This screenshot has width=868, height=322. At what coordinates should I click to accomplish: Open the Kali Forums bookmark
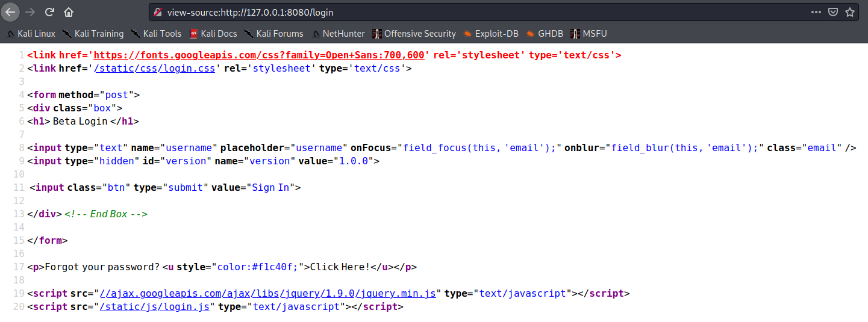[274, 34]
